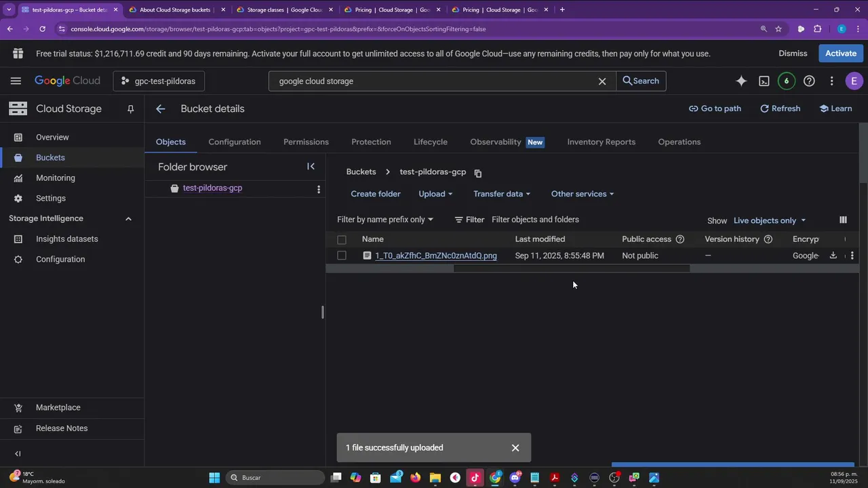Open more options for test-pildoras-gcp folder
868x488 pixels.
coord(319,189)
